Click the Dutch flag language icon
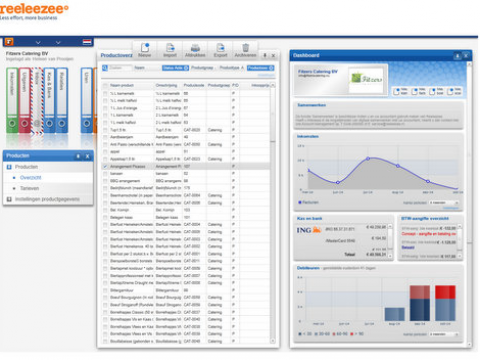Image resolution: width=480 pixels, height=360 pixels. pos(87,42)
